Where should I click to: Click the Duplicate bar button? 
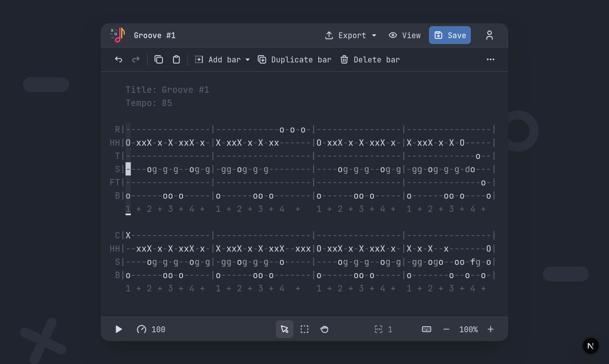(294, 60)
